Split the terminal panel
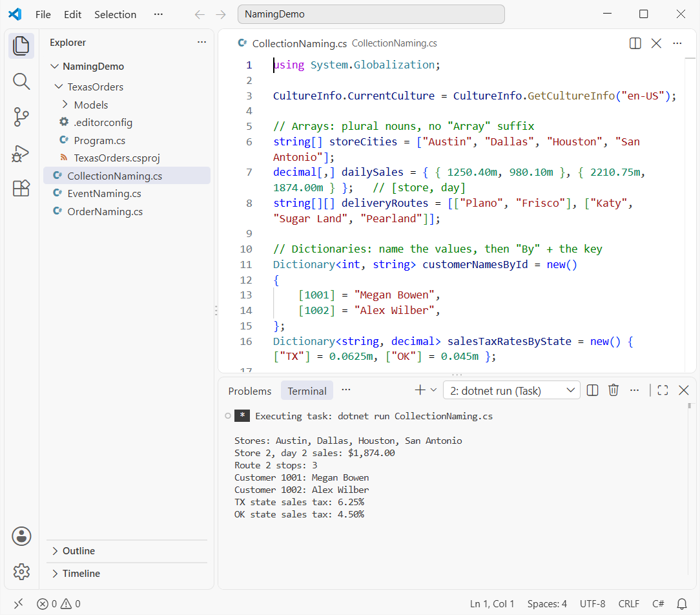This screenshot has height=615, width=700. (x=592, y=390)
